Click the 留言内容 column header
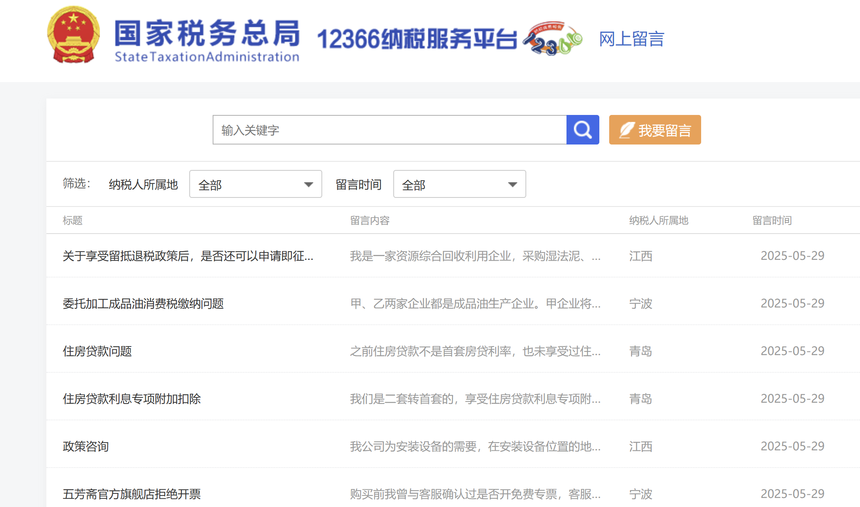860x507 pixels. click(370, 221)
